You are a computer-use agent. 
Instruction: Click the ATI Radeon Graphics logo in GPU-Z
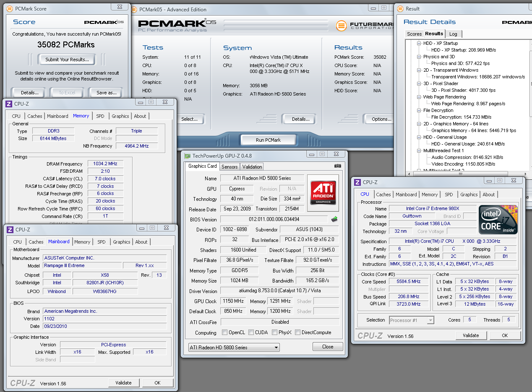point(323,192)
